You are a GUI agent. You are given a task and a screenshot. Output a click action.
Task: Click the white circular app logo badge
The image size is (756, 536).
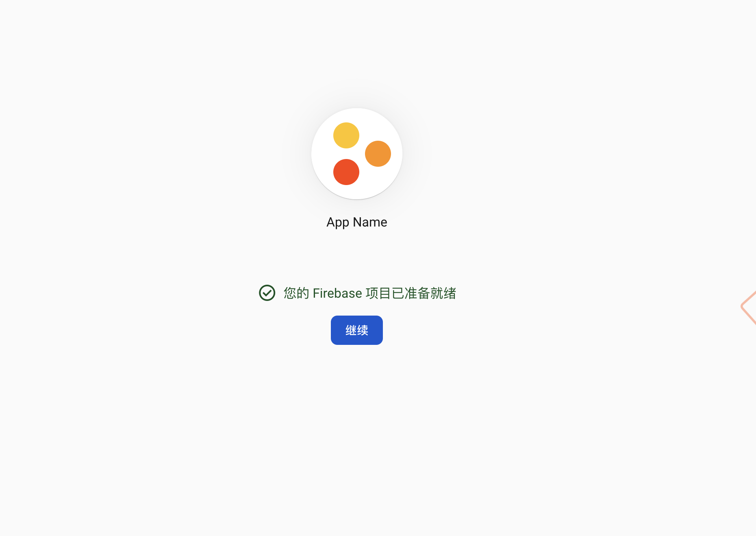click(x=357, y=154)
